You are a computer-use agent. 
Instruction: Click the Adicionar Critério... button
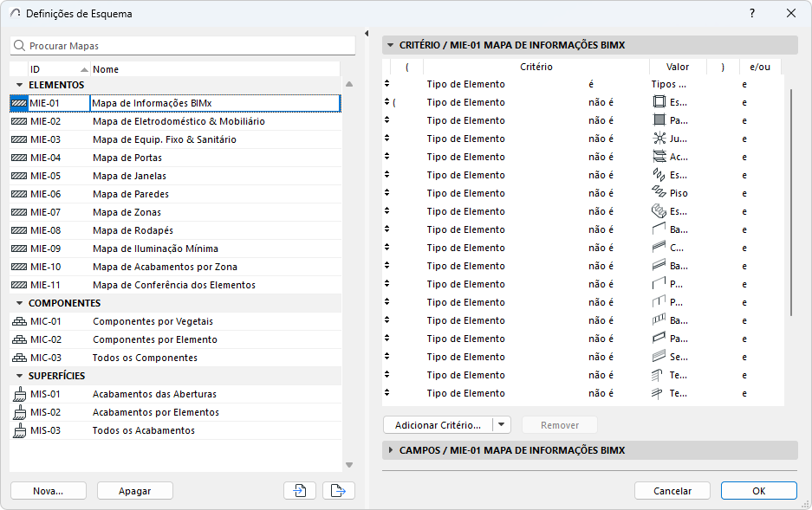pyautogui.click(x=438, y=425)
